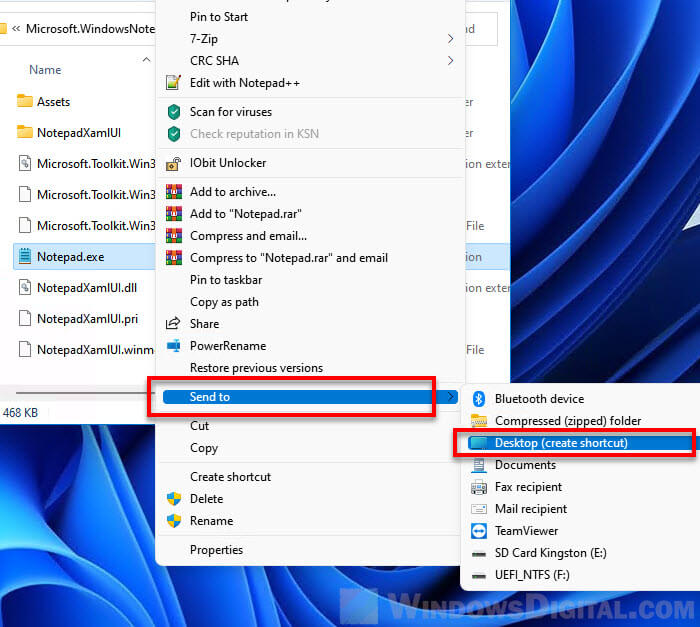
Task: Click the Bluetooth device icon
Action: pyautogui.click(x=479, y=399)
